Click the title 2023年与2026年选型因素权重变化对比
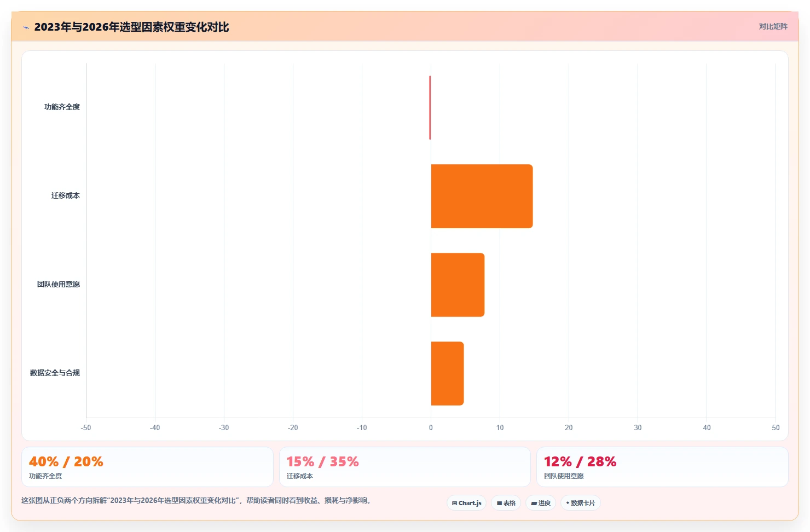810x532 pixels. pos(131,27)
